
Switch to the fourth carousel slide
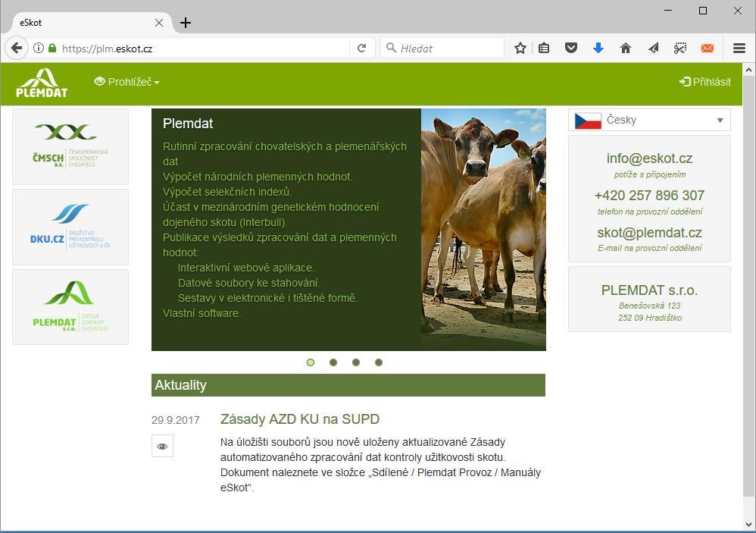[379, 362]
